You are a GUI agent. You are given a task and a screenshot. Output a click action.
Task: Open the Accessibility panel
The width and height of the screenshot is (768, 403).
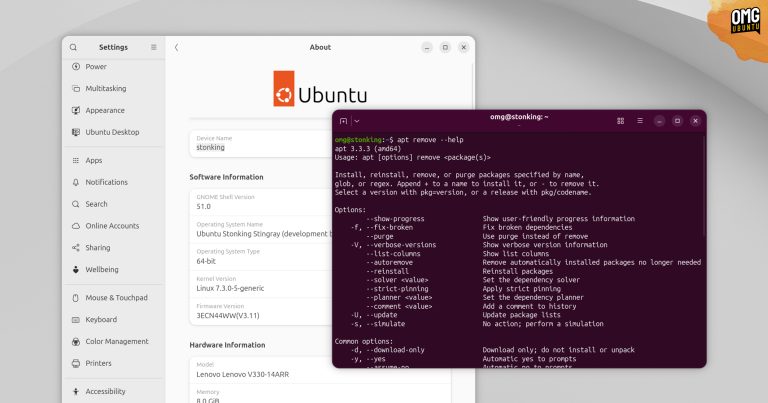[114, 391]
